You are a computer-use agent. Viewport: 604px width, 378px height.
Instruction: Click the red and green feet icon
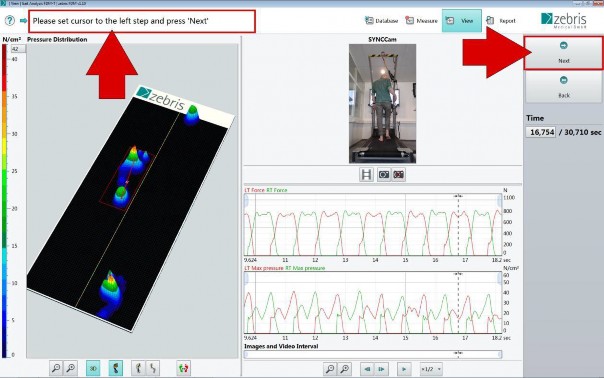pos(184,368)
